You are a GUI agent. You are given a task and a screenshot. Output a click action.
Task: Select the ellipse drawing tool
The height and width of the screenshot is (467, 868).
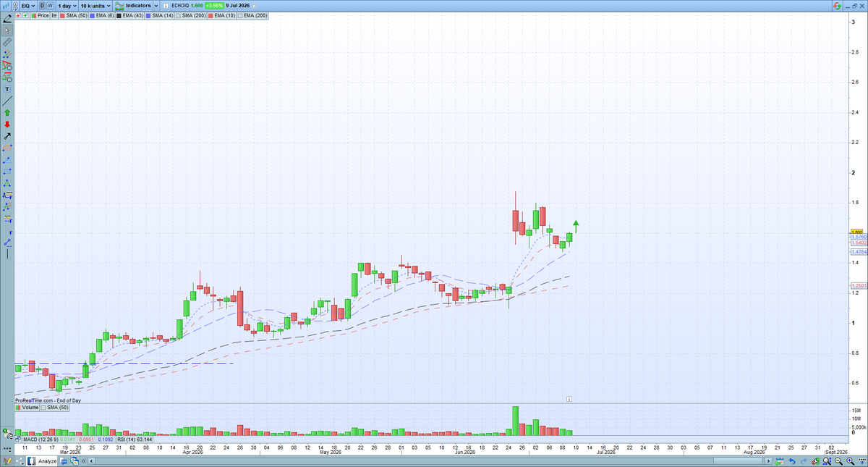pyautogui.click(x=7, y=148)
